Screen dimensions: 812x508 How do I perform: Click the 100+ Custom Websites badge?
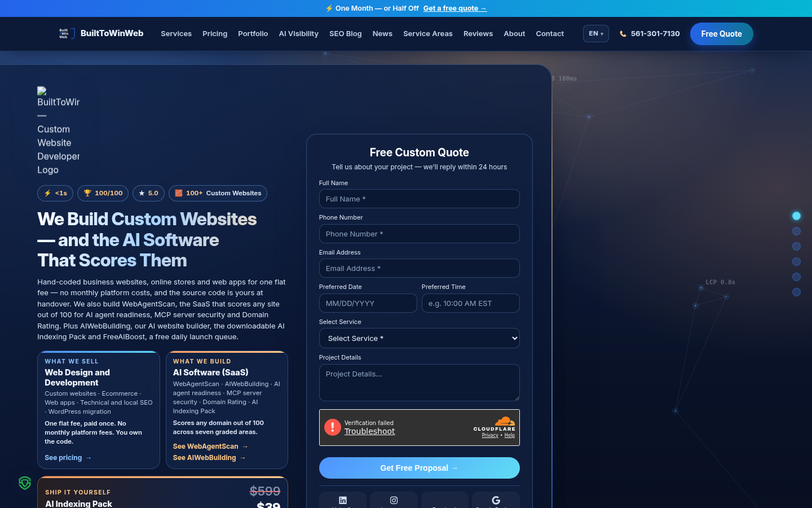pyautogui.click(x=218, y=193)
